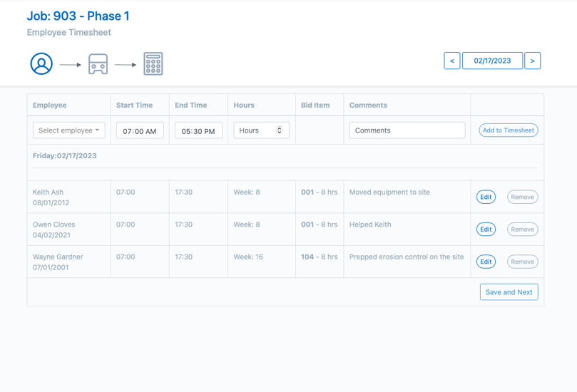The width and height of the screenshot is (577, 392).
Task: Edit Owen Cloves' timesheet entry
Action: tap(486, 229)
